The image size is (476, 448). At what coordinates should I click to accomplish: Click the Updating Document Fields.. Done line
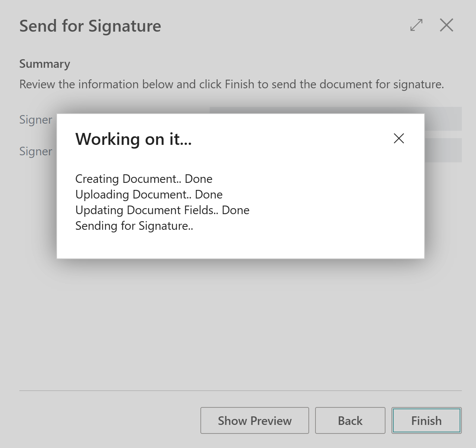pyautogui.click(x=162, y=210)
